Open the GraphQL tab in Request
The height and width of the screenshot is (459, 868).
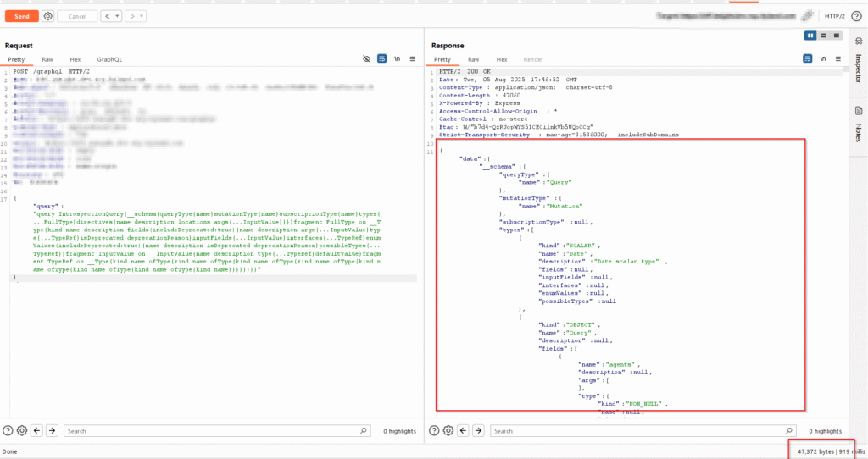pos(109,60)
